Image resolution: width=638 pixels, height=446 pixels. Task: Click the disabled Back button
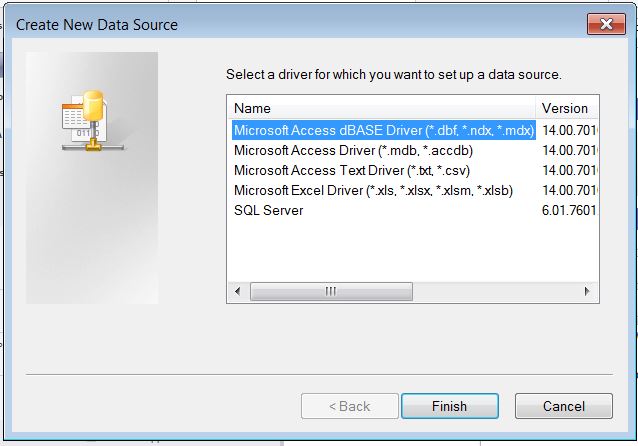click(x=348, y=406)
